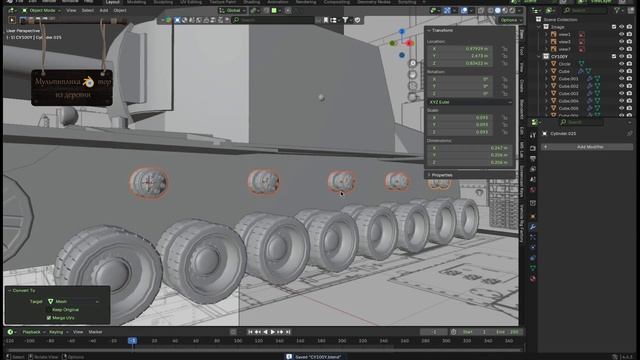640x360 pixels.
Task: Open the Keying menu in timeline
Action: coord(58,332)
